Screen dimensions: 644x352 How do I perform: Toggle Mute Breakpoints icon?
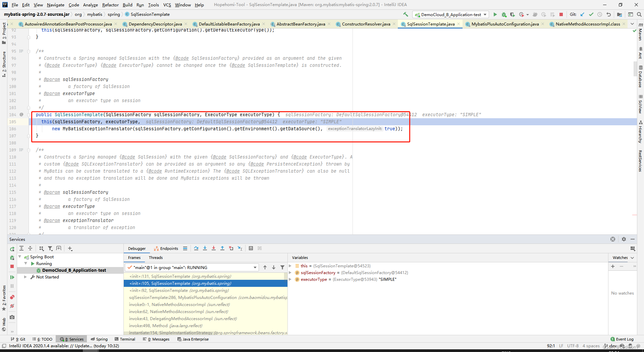12,306
